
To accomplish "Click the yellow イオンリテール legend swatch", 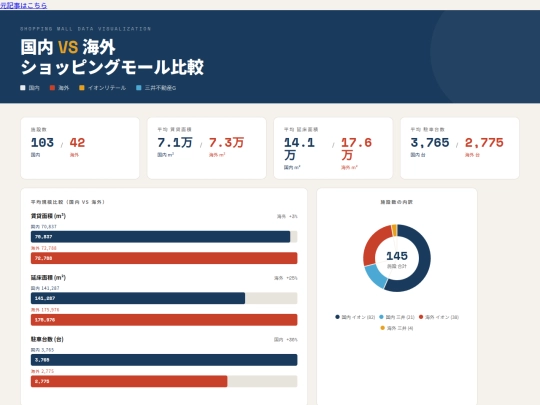I will pos(82,88).
